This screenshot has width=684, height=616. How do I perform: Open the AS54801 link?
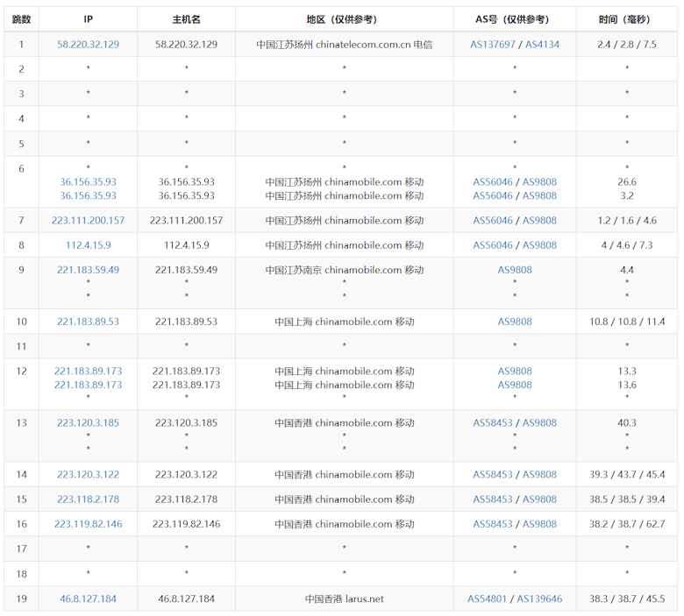(487, 599)
